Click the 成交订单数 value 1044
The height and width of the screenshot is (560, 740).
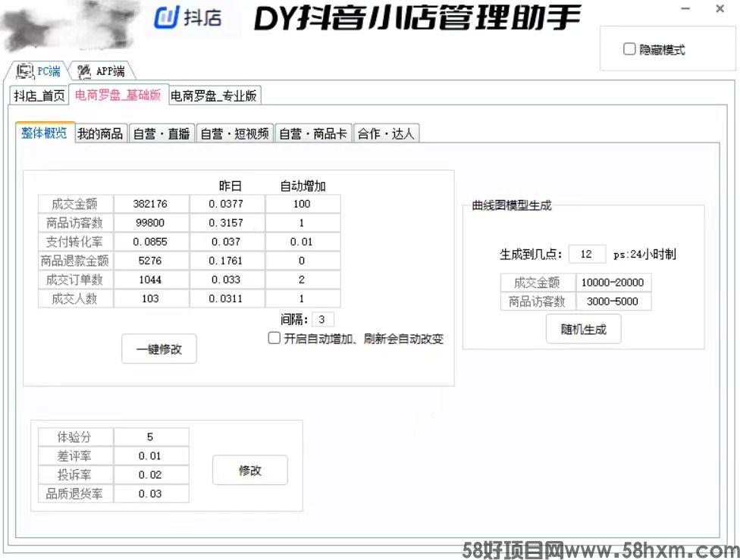tap(151, 280)
